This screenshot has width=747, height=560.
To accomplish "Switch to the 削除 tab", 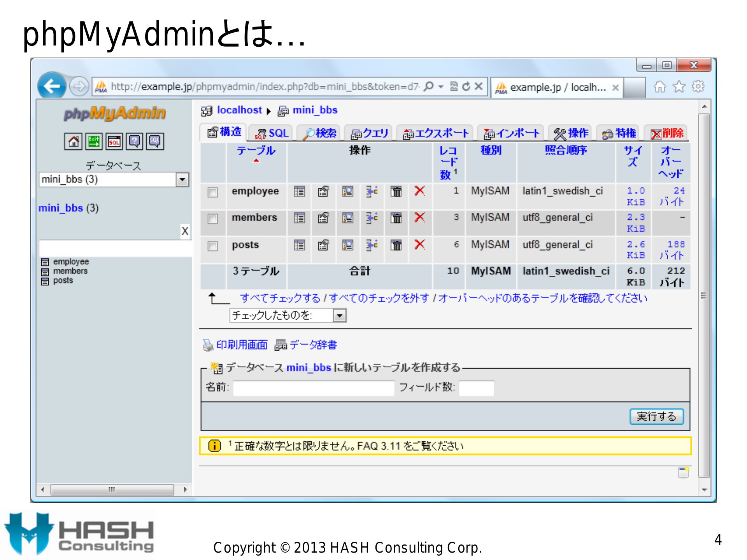I will [666, 133].
